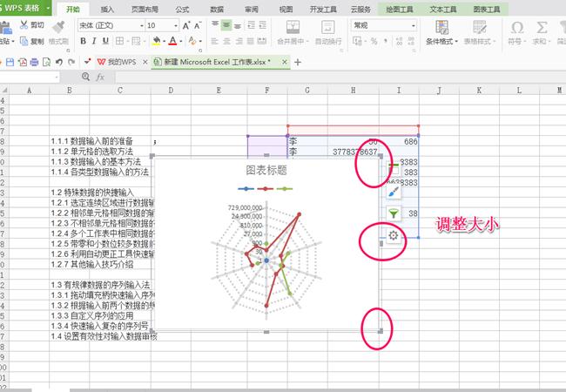The width and height of the screenshot is (566, 392).
Task: Click column header H
Action: click(x=353, y=90)
